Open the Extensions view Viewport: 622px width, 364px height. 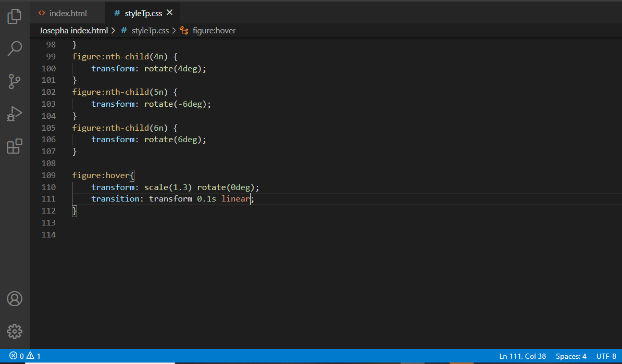[15, 146]
